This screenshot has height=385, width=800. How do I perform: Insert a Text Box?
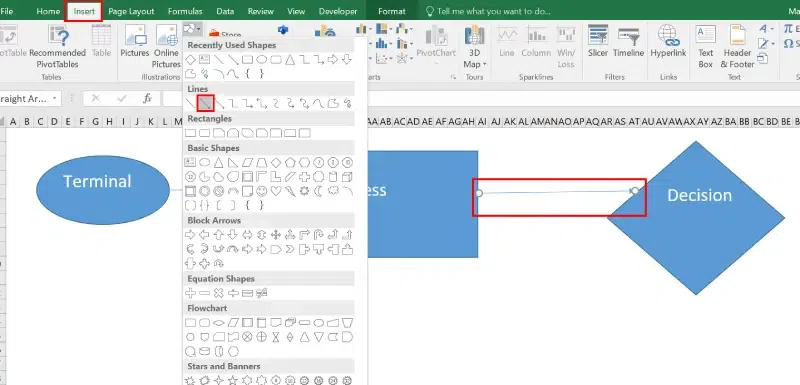coord(706,46)
